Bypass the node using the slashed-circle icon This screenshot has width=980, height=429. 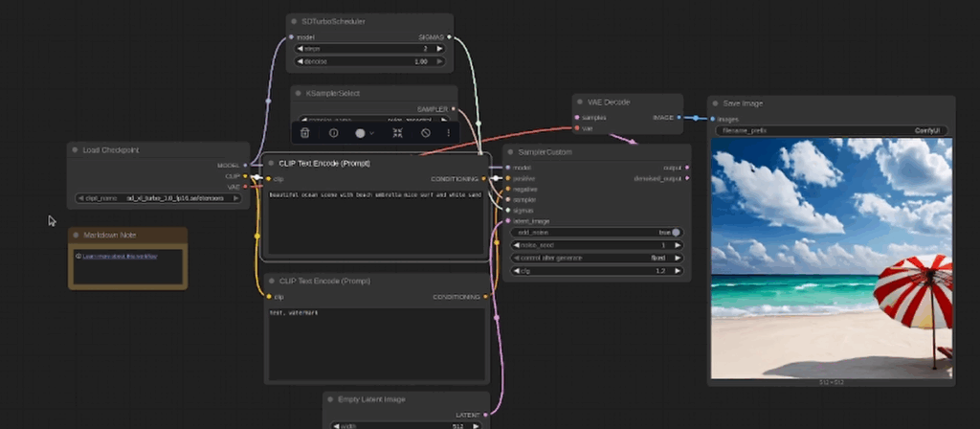(426, 133)
